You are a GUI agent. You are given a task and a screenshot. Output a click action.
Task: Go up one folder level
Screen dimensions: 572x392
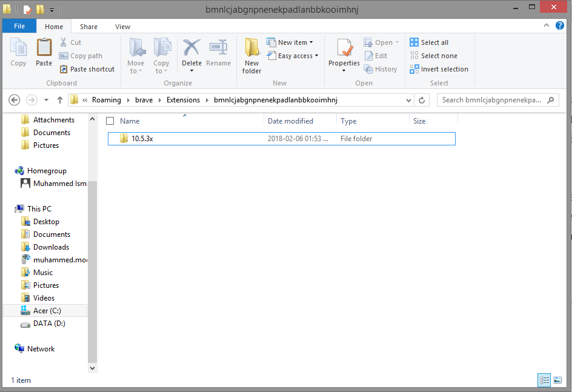coord(60,100)
